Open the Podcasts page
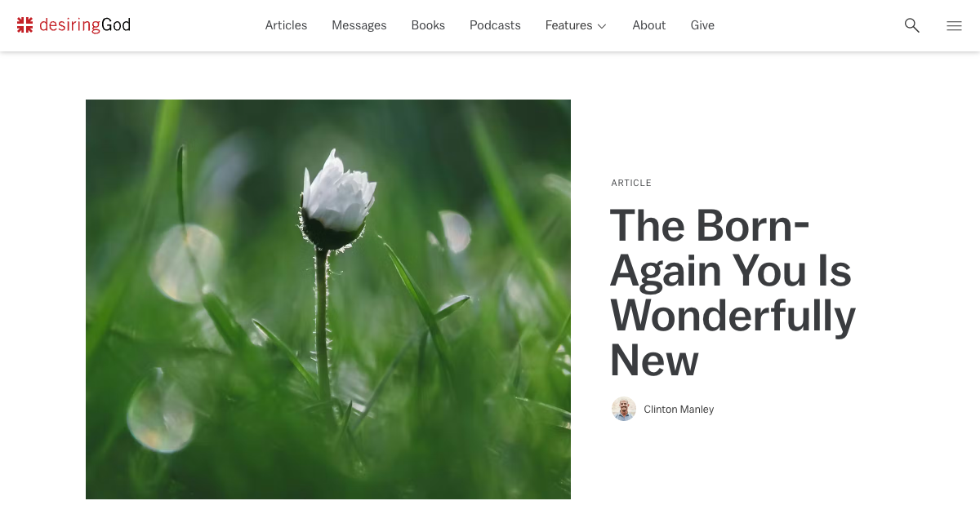This screenshot has width=980, height=514. 495,25
